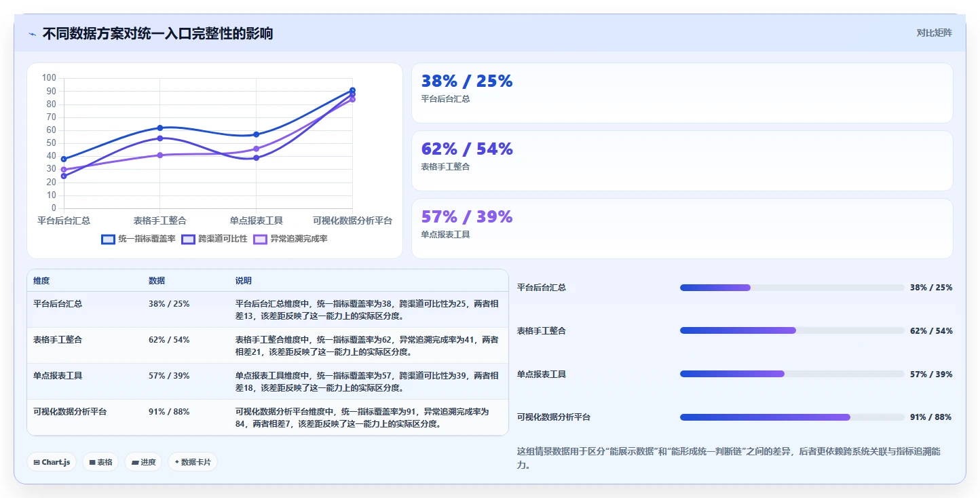Click the 跨渠道可比性 point at 单点报表工具

point(256,158)
